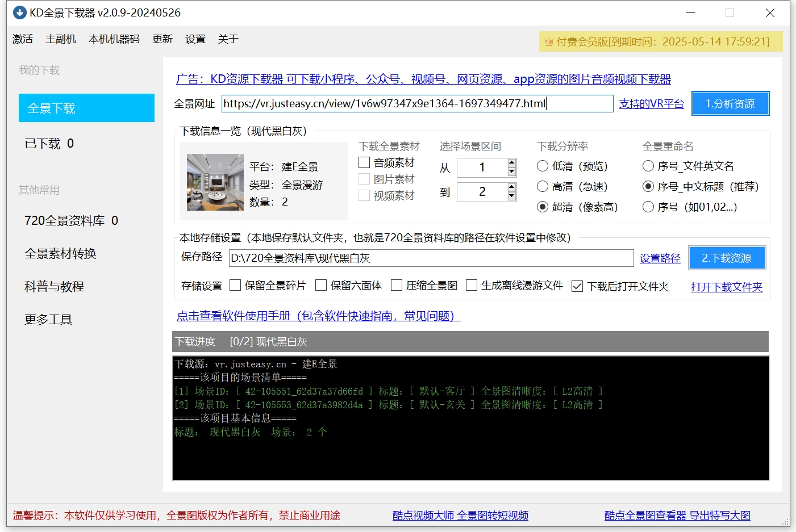Click the 全景网址 URL input field
The height and width of the screenshot is (532, 796).
click(416, 104)
